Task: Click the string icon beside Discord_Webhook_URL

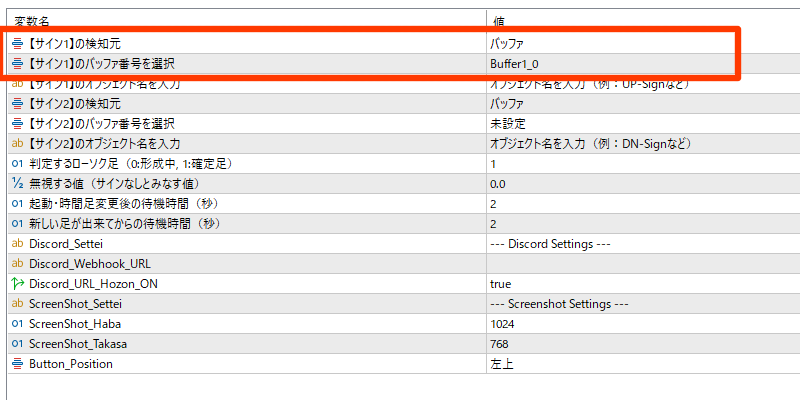Action: 17,264
